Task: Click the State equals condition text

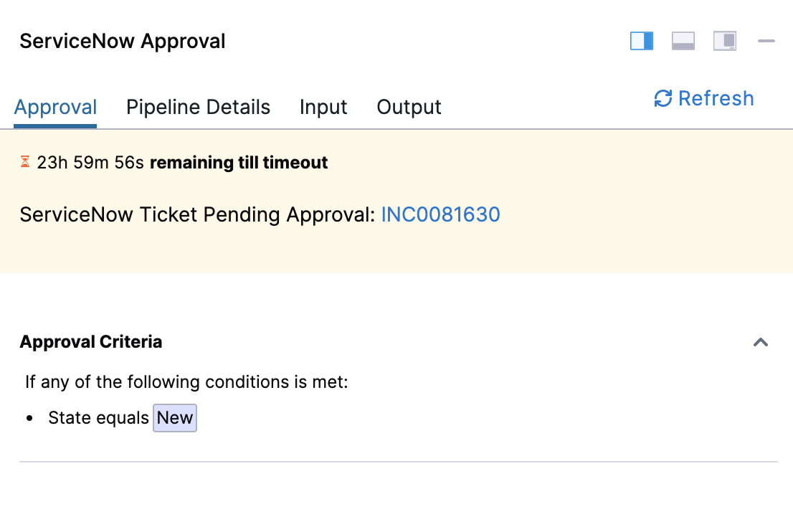Action: 98,418
